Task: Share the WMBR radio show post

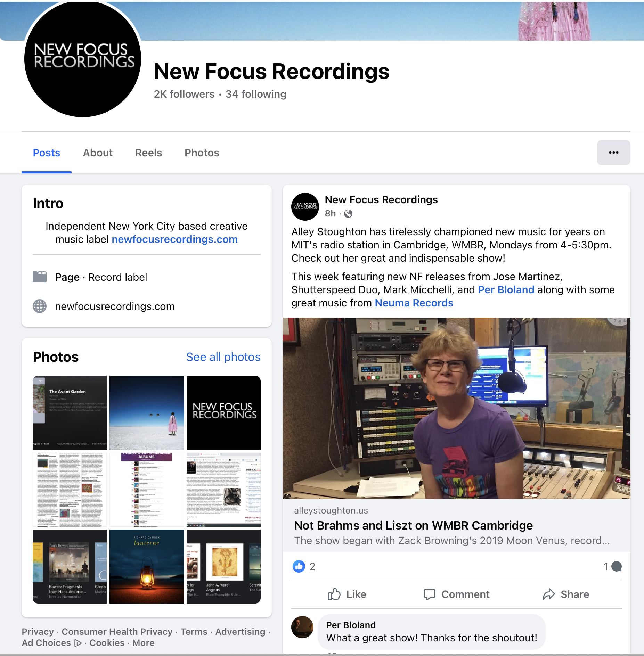Action: pos(566,594)
